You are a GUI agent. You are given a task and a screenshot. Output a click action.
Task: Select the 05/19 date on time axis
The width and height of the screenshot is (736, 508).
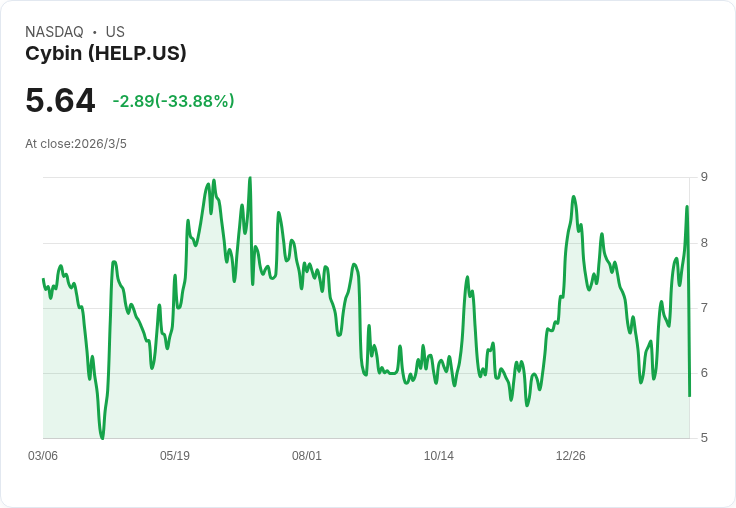point(175,456)
